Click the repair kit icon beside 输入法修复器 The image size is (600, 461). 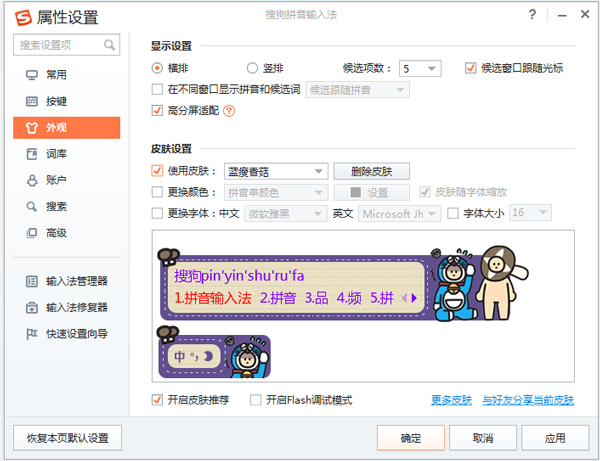(x=32, y=308)
